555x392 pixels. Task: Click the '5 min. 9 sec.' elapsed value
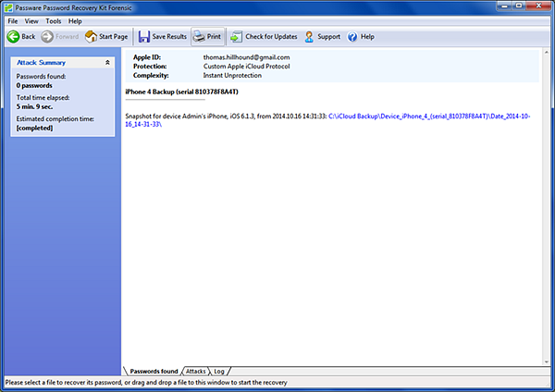click(34, 106)
